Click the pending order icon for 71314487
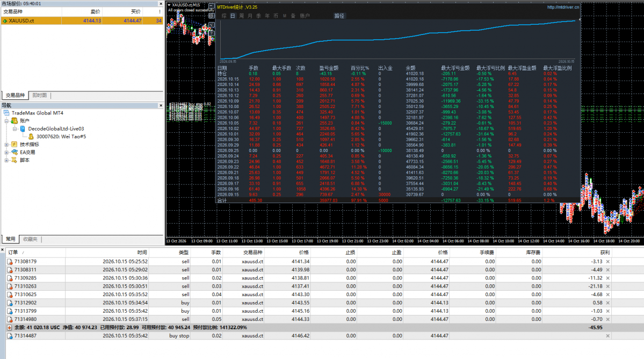The image size is (644, 359). pyautogui.click(x=10, y=336)
